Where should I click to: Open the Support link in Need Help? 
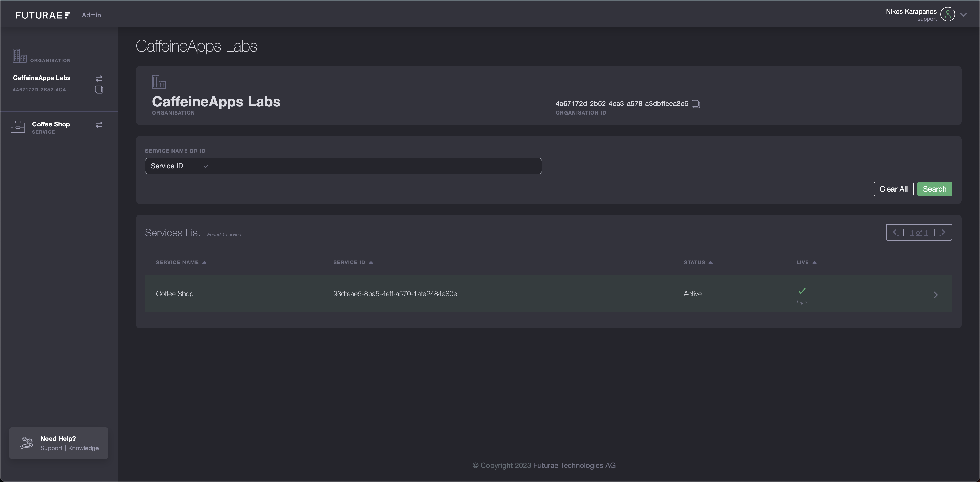(x=51, y=448)
